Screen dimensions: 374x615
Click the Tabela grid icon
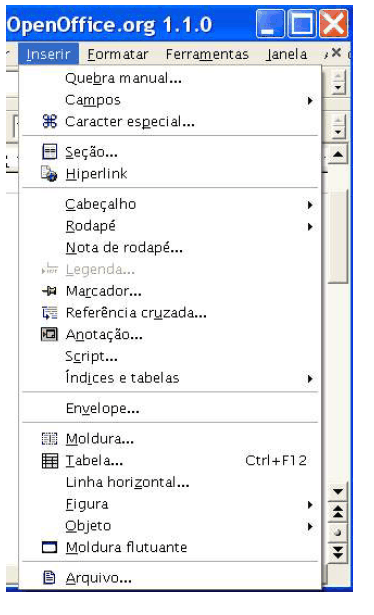pyautogui.click(x=49, y=460)
